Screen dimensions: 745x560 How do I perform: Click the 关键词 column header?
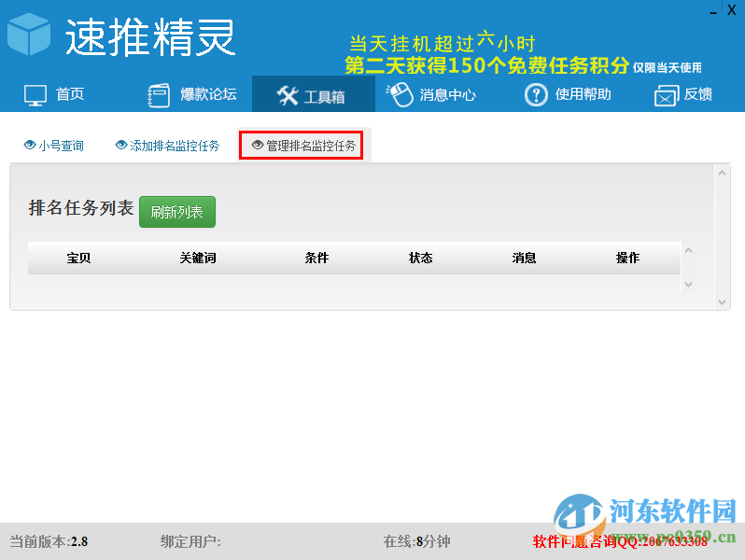pyautogui.click(x=198, y=258)
